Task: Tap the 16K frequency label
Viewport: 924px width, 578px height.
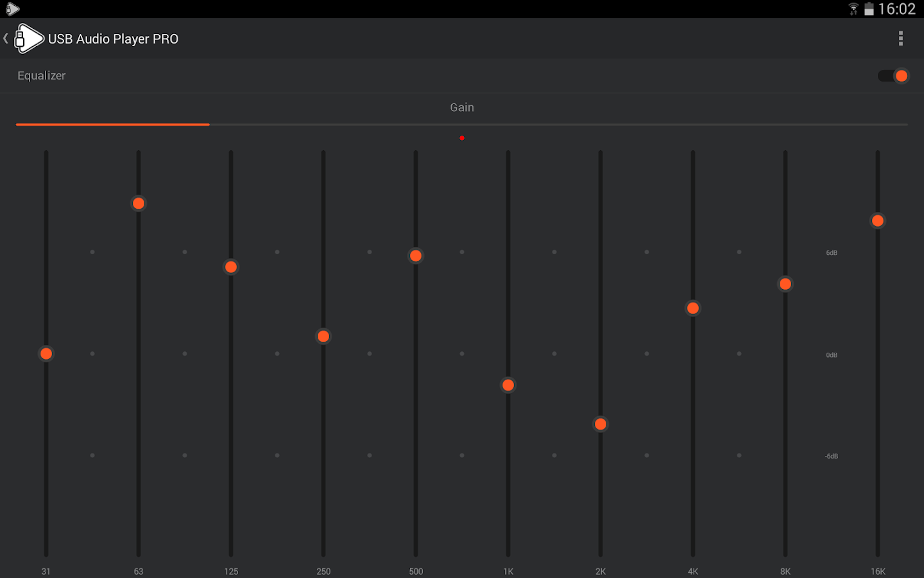Action: [x=877, y=571]
